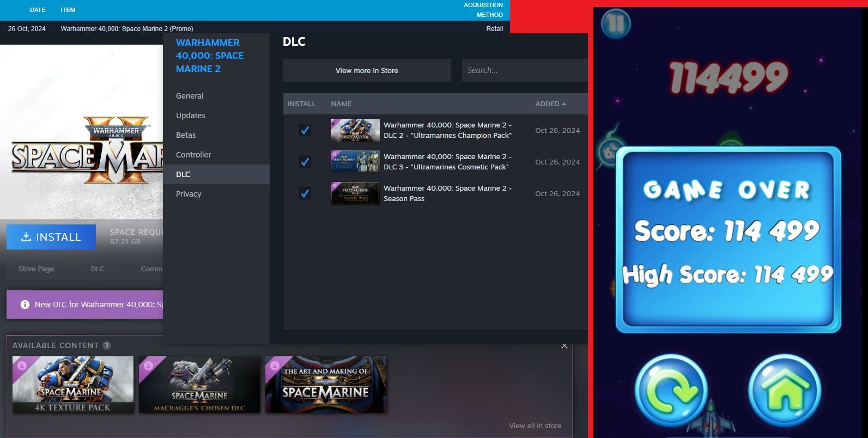Image resolution: width=868 pixels, height=438 pixels.
Task: Select the DLC 3 Ultramarines Cosmetic Pack name
Action: [x=448, y=162]
